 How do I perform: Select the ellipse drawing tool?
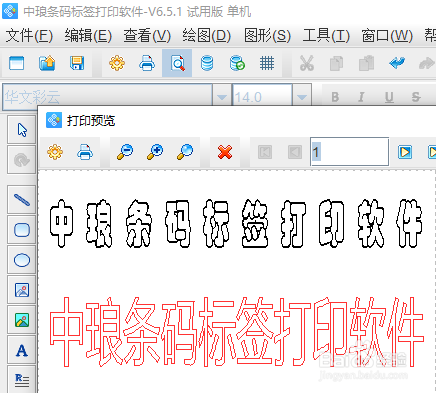(22, 260)
